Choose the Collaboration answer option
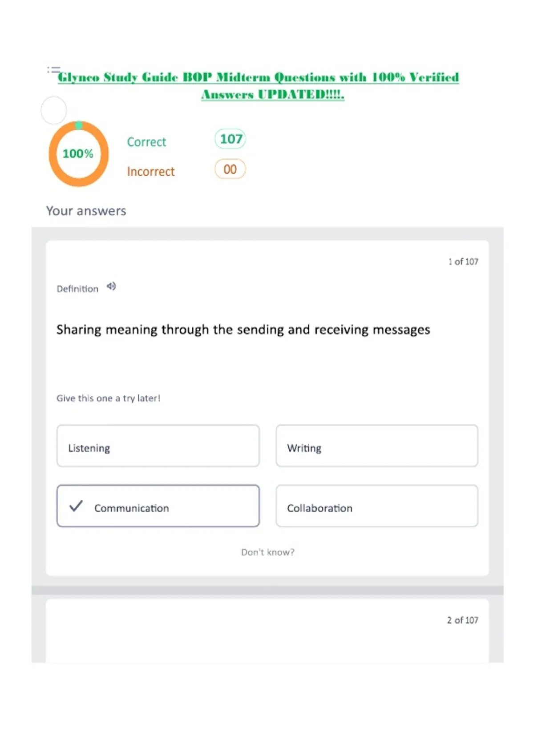534x756 pixels. pos(377,506)
